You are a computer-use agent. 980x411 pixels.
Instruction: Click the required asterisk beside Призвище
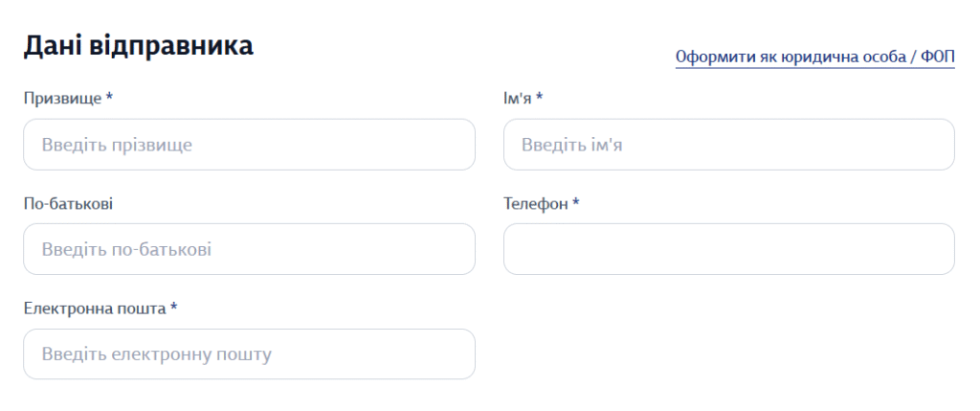point(110,97)
